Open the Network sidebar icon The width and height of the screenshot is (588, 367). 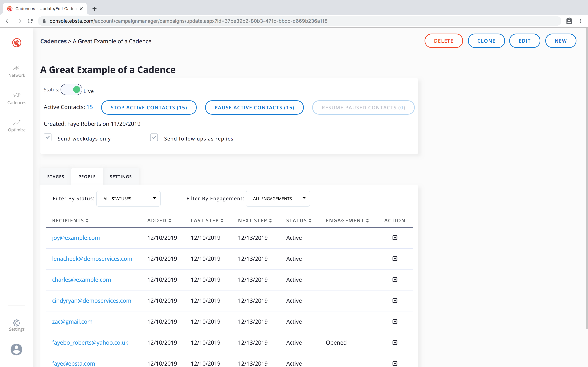16,68
